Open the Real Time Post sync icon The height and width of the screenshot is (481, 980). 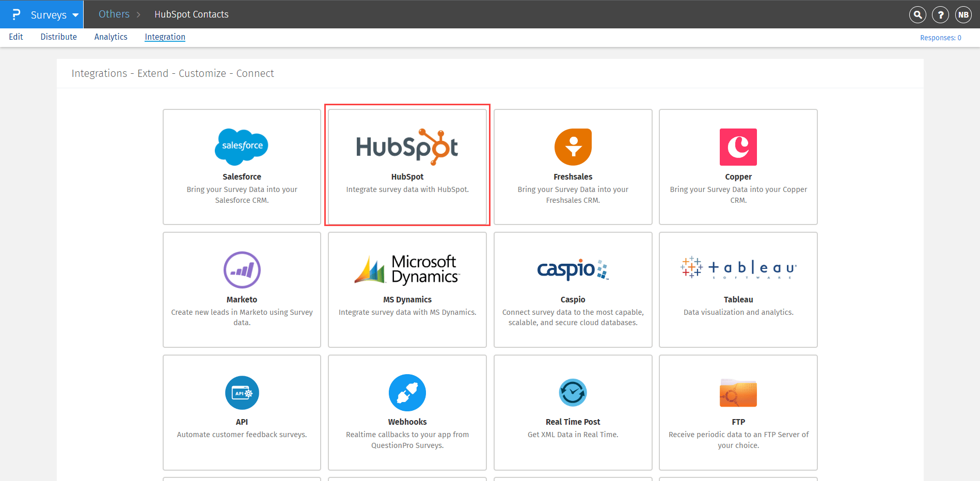pyautogui.click(x=573, y=393)
